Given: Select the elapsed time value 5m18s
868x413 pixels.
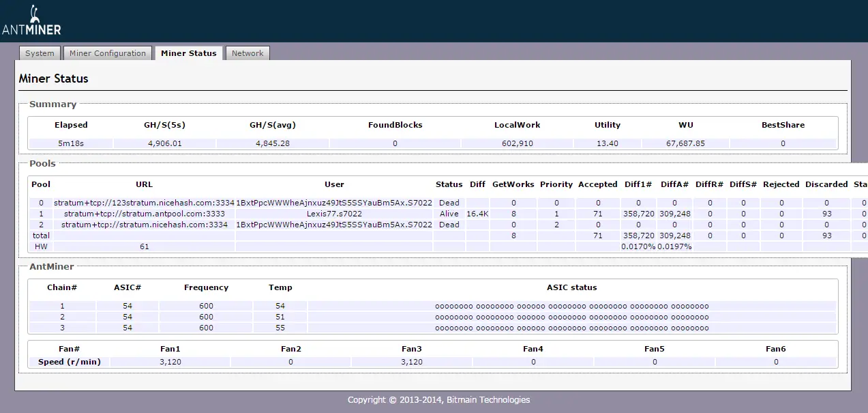Looking at the screenshot, I should pos(71,144).
